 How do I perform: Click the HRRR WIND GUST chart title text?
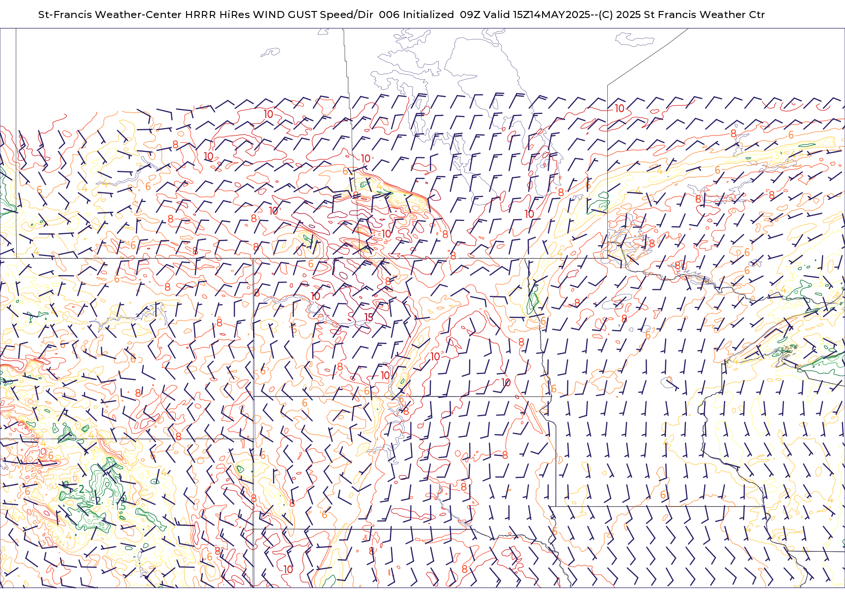coord(401,15)
